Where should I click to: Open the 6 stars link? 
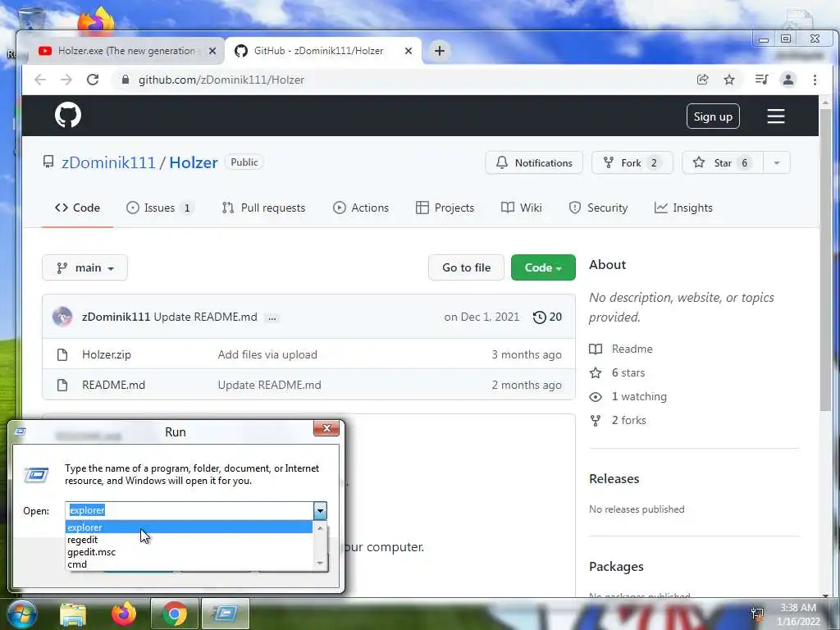point(617,373)
